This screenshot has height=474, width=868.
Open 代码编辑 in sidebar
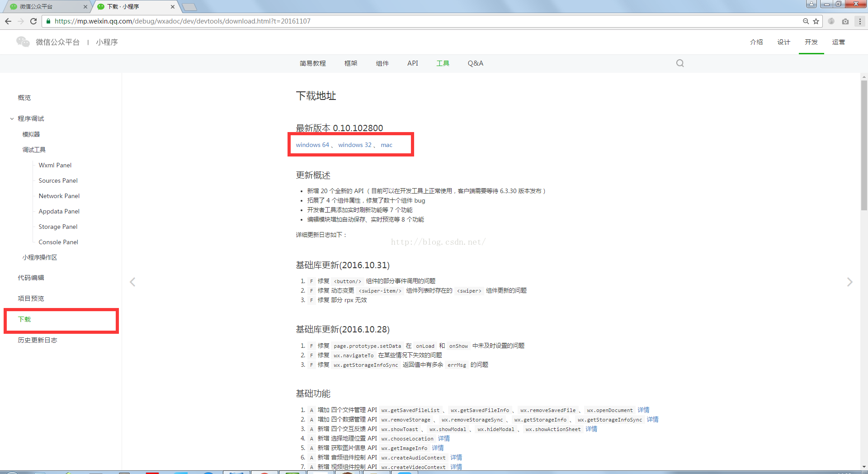[x=31, y=278]
